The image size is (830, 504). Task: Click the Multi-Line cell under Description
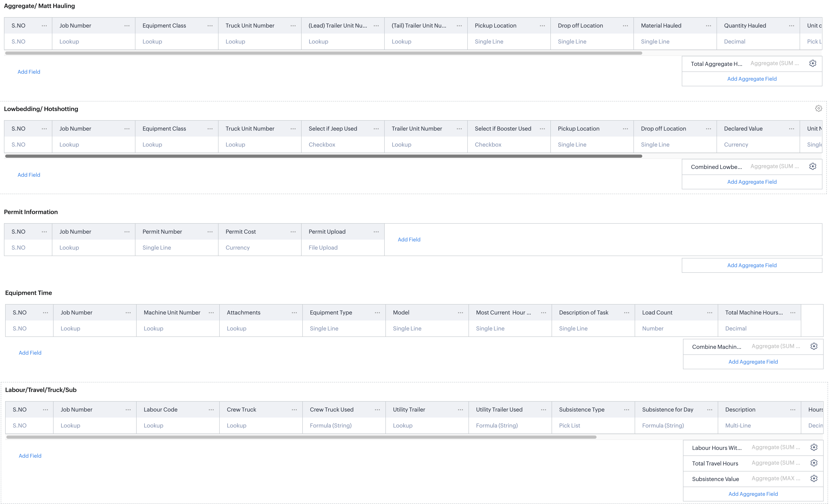[759, 426]
